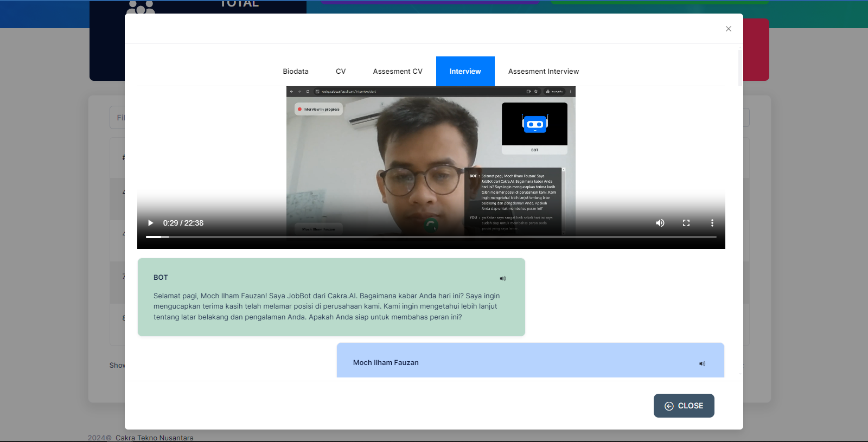Open video more options menu

[x=712, y=223]
